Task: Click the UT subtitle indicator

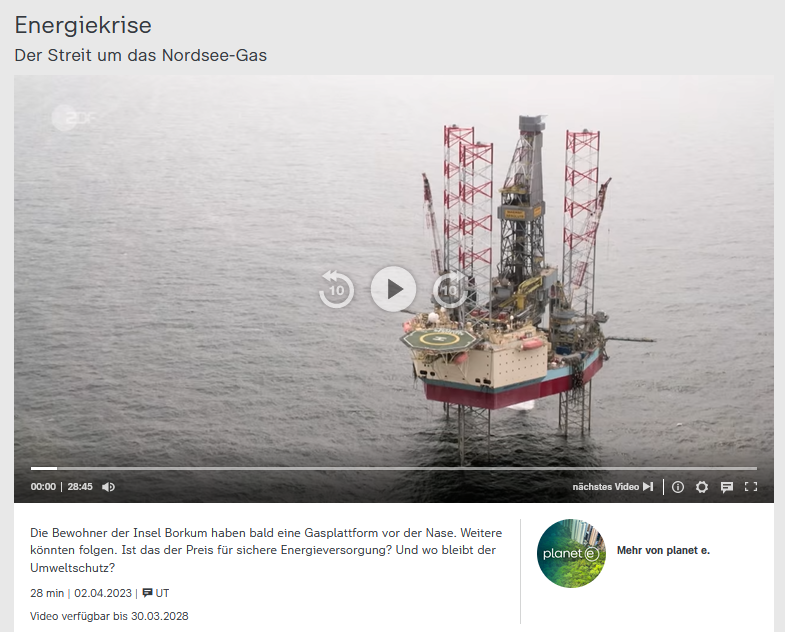Action: [x=156, y=593]
